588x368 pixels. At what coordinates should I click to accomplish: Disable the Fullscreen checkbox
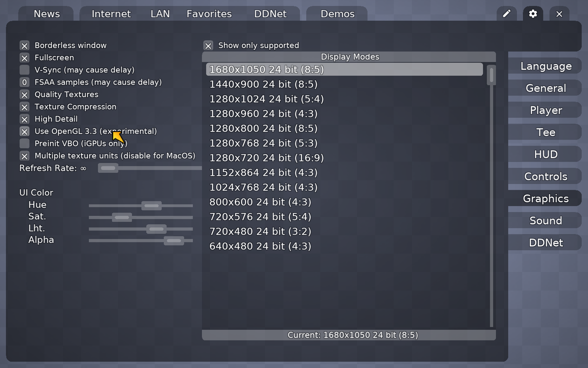tap(24, 58)
